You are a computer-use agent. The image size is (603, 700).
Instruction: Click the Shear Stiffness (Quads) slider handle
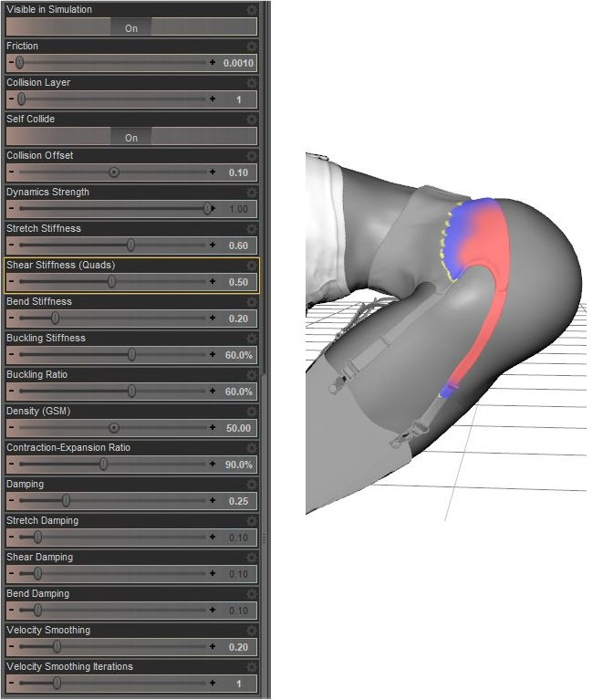(x=111, y=281)
